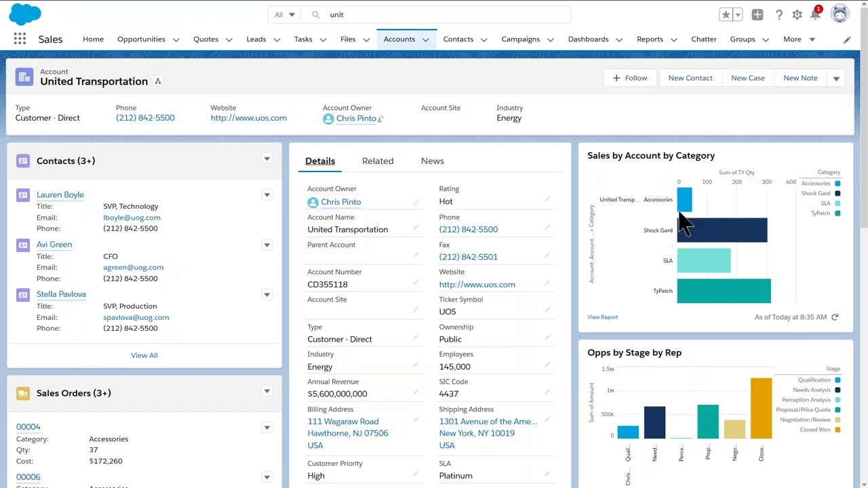Open the Global Actions plus icon

pyautogui.click(x=757, y=15)
